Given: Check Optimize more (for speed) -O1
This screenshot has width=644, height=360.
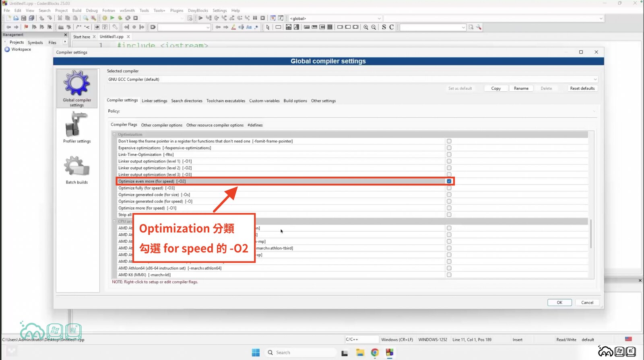Looking at the screenshot, I should click(449, 208).
